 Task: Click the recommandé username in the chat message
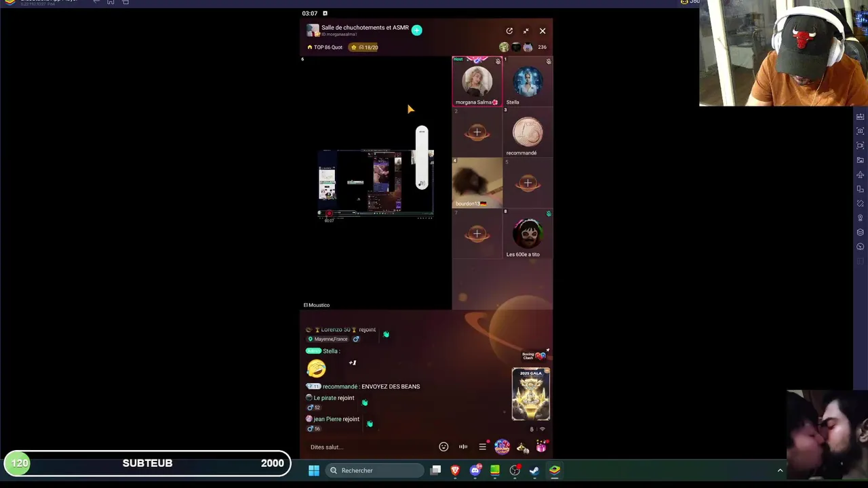pyautogui.click(x=340, y=386)
